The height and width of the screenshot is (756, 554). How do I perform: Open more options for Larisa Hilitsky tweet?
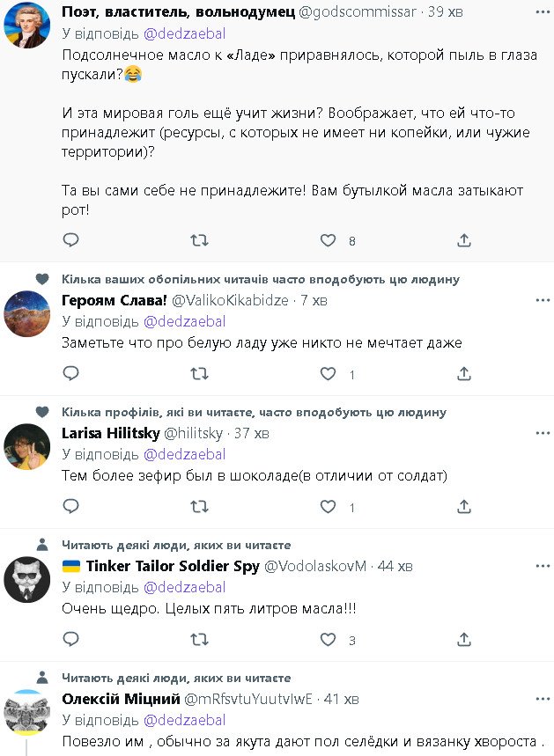542,432
